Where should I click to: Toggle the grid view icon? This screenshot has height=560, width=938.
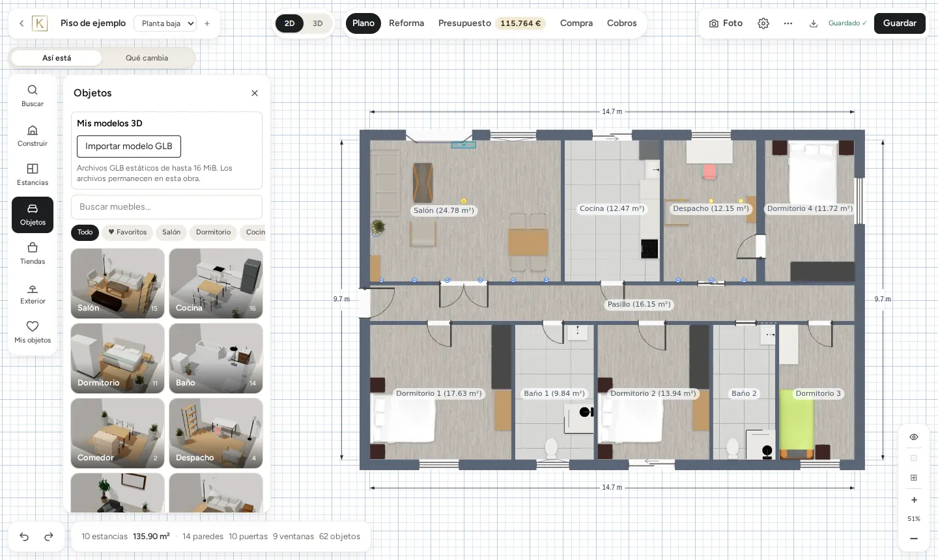914,477
